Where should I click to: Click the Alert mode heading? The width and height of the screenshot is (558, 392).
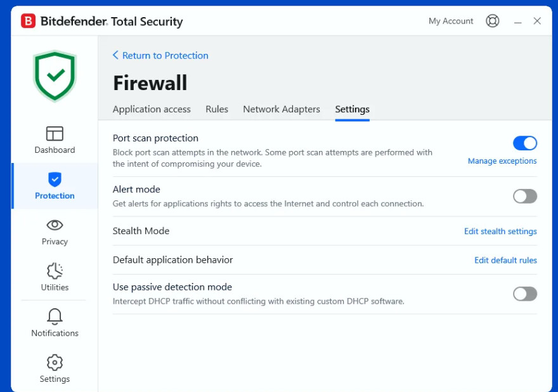click(136, 190)
